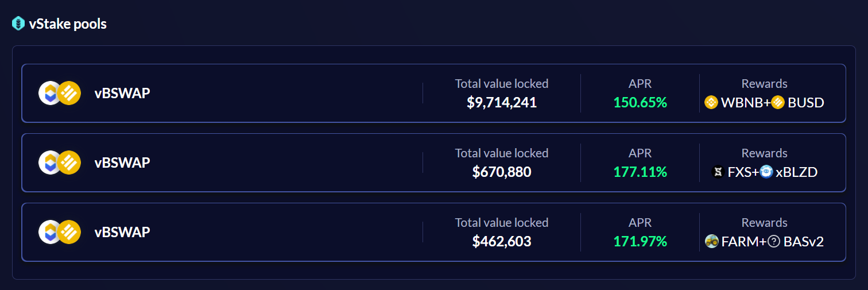Click the token pair icon in third pool
Screen dimensions: 868x290
(x=59, y=232)
